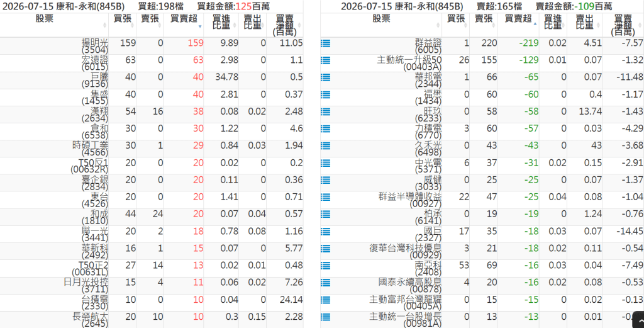This screenshot has width=644, height=328.
Task: Sort 賣超 table by 買賣淨額(百萬)
Action: click(623, 25)
